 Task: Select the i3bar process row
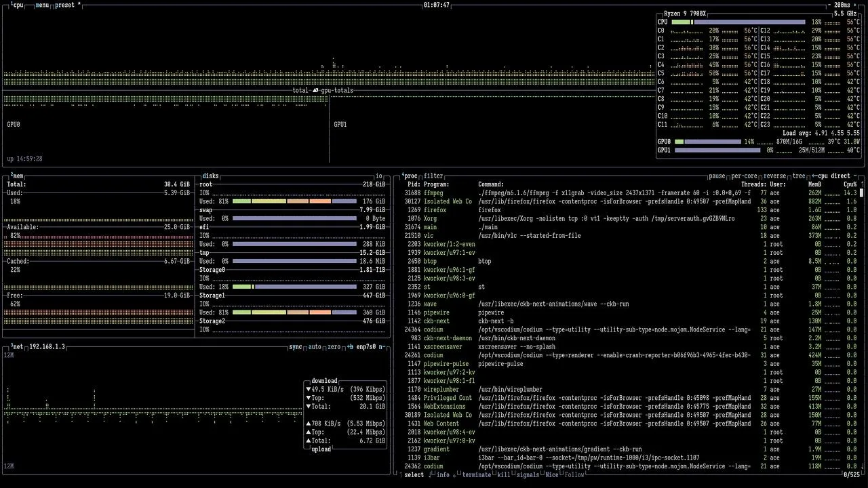(x=630, y=457)
